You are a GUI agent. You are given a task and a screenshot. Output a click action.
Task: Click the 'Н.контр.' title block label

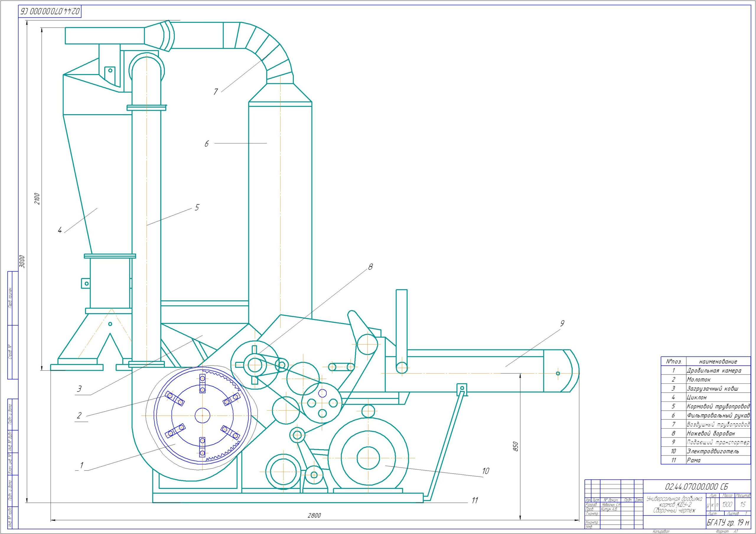(x=592, y=522)
